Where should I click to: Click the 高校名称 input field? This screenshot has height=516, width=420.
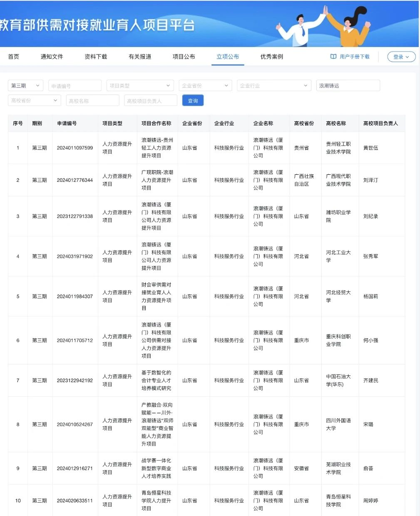pos(92,101)
